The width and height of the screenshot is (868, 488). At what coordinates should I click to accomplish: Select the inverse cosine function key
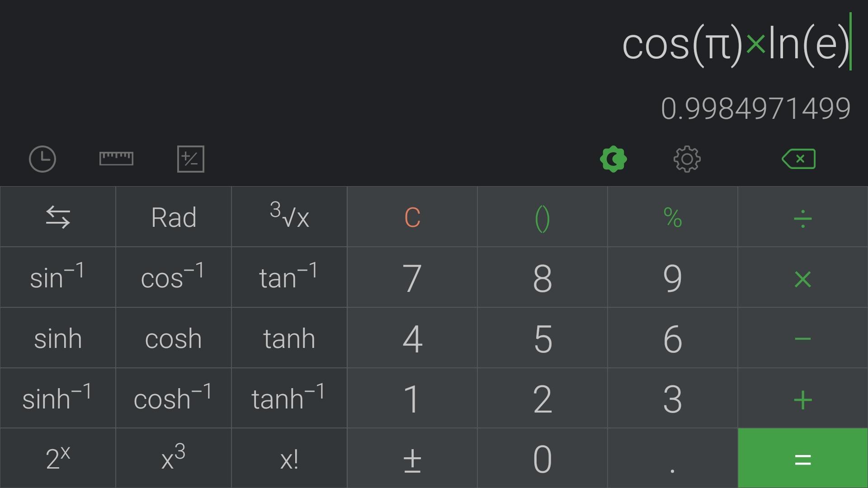coord(174,277)
